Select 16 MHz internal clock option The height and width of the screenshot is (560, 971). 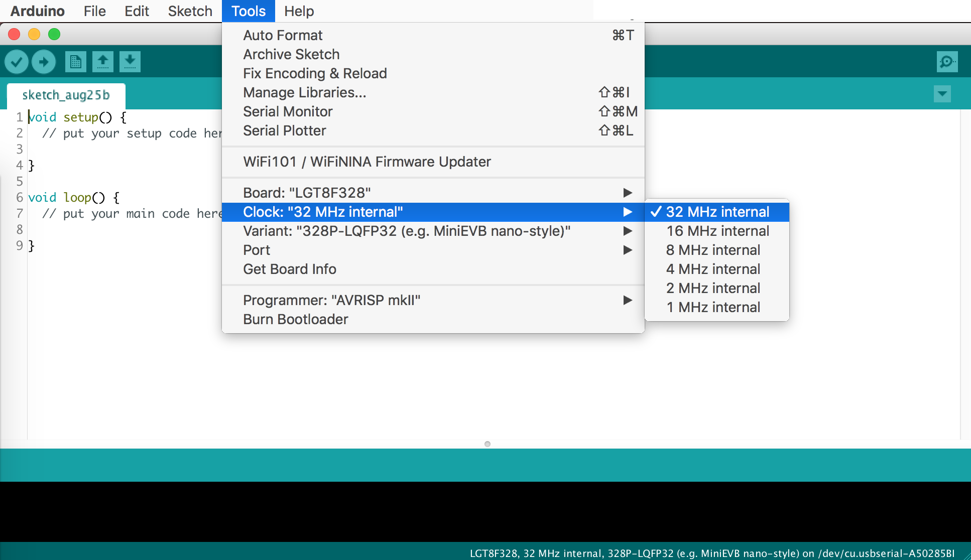click(717, 231)
